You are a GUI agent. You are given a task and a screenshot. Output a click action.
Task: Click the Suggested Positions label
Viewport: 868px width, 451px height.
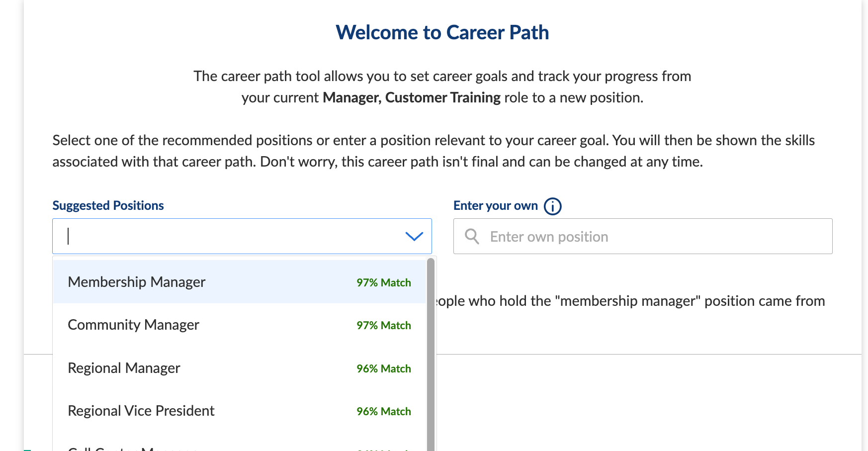108,205
